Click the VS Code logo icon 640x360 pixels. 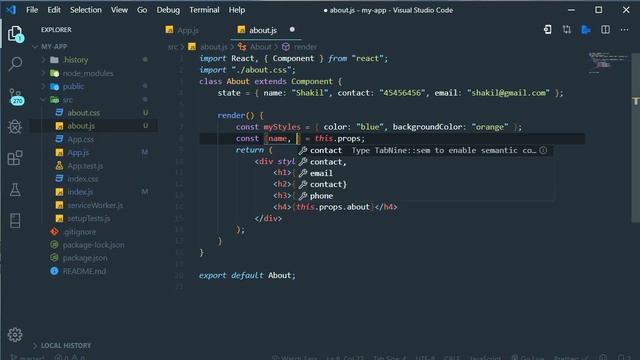pos(11,9)
